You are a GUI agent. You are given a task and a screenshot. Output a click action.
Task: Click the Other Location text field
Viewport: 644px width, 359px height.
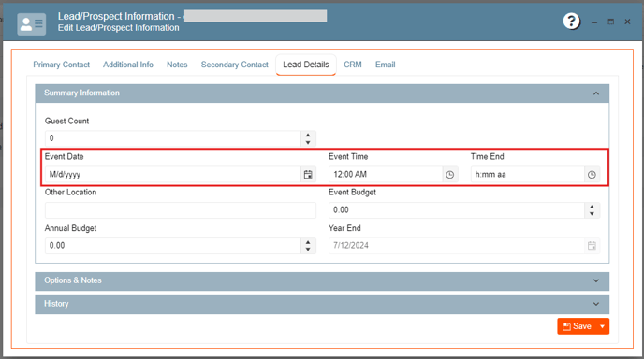(181, 210)
